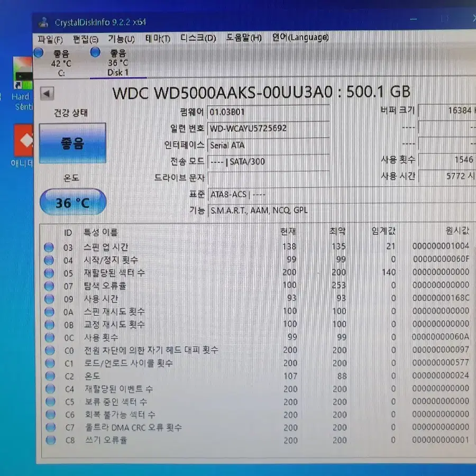Click the previous disk arrow button
The image size is (476, 476).
coord(47,94)
